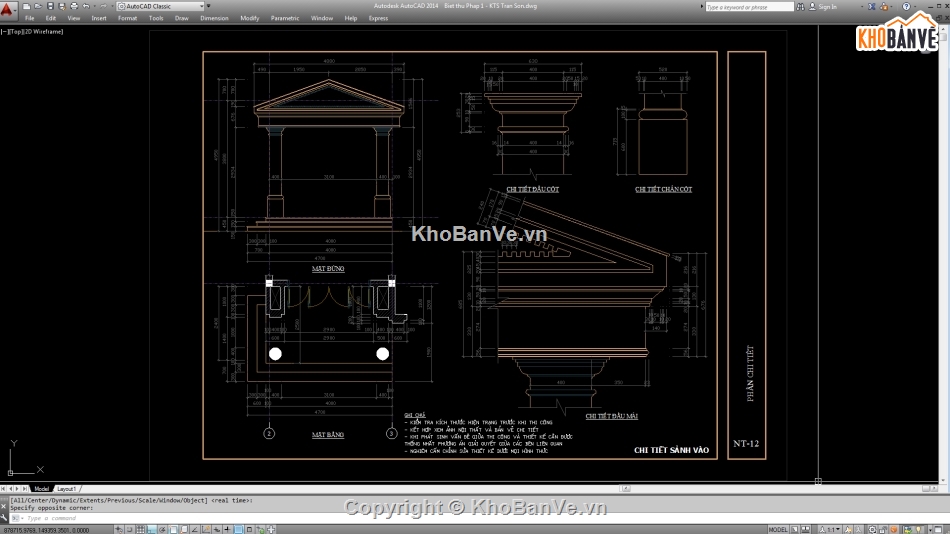This screenshot has width=950, height=534.
Task: Open the Insert menu
Action: pos(99,18)
